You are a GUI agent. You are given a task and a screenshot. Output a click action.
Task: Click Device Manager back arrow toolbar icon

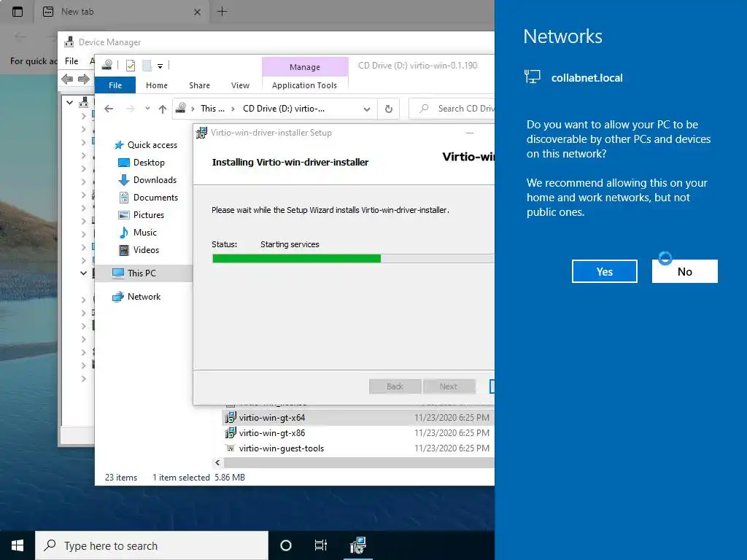pos(67,79)
